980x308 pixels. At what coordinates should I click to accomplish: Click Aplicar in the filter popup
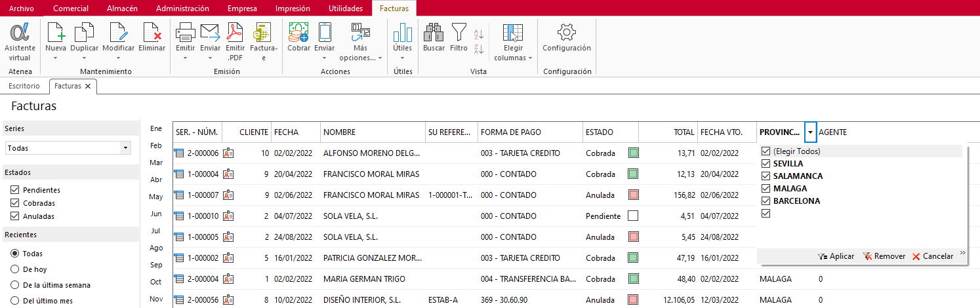(x=836, y=256)
